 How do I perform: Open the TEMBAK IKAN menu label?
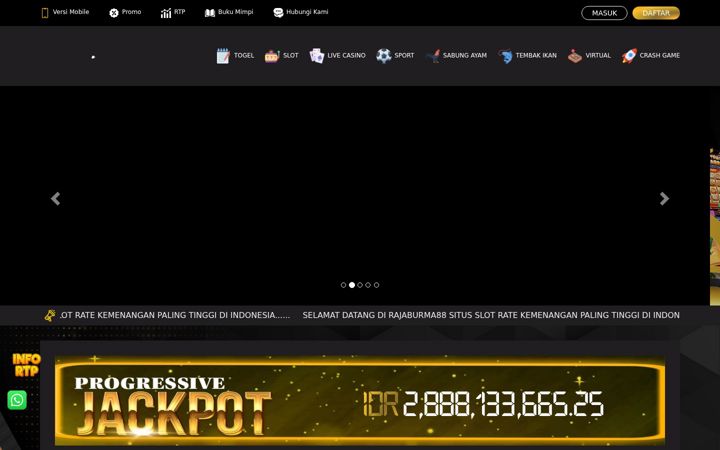click(x=536, y=56)
